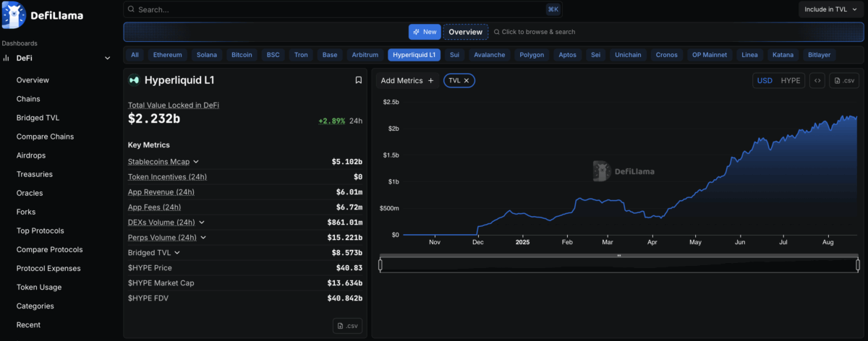Screen dimensions: 868x341
Task: Click the embed chart code icon
Action: [x=817, y=80]
